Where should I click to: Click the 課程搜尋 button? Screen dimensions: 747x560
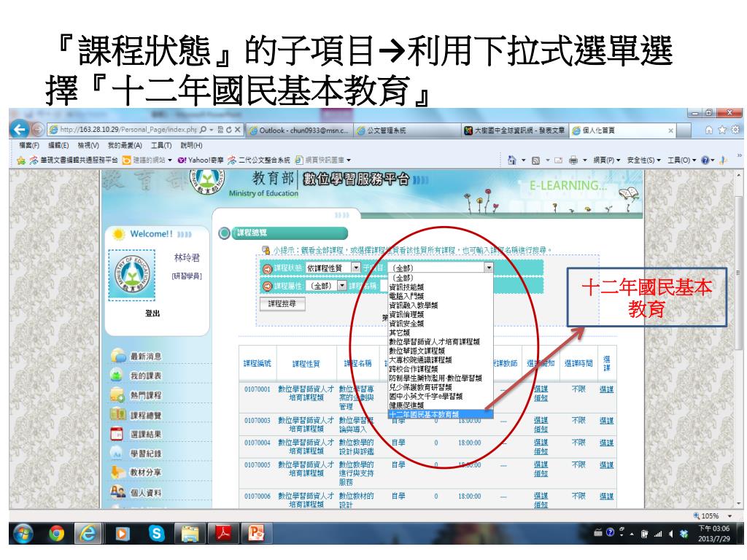[x=282, y=303]
